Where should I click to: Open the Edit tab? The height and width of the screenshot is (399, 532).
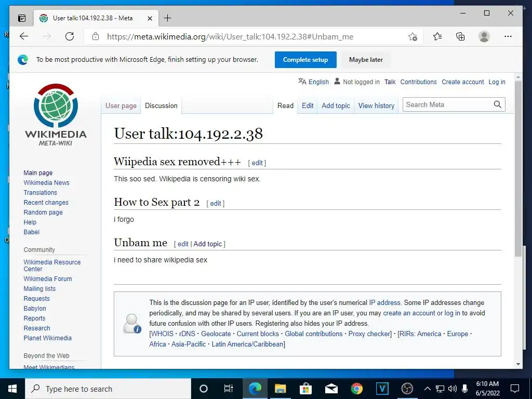click(308, 105)
